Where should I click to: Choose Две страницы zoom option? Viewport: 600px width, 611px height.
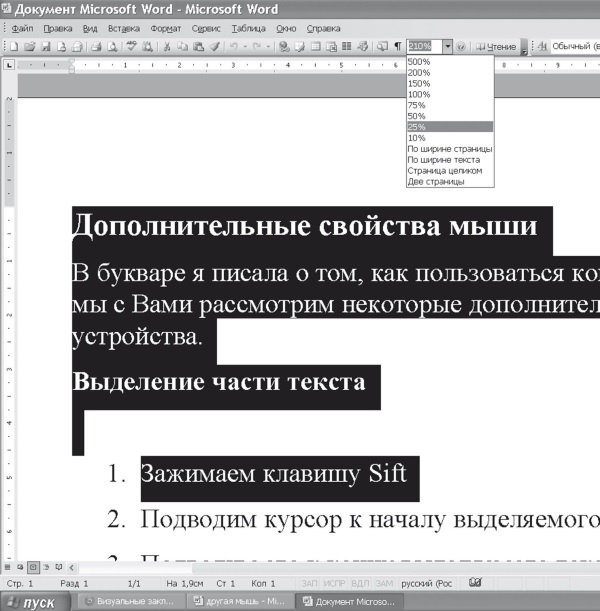[x=450, y=182]
